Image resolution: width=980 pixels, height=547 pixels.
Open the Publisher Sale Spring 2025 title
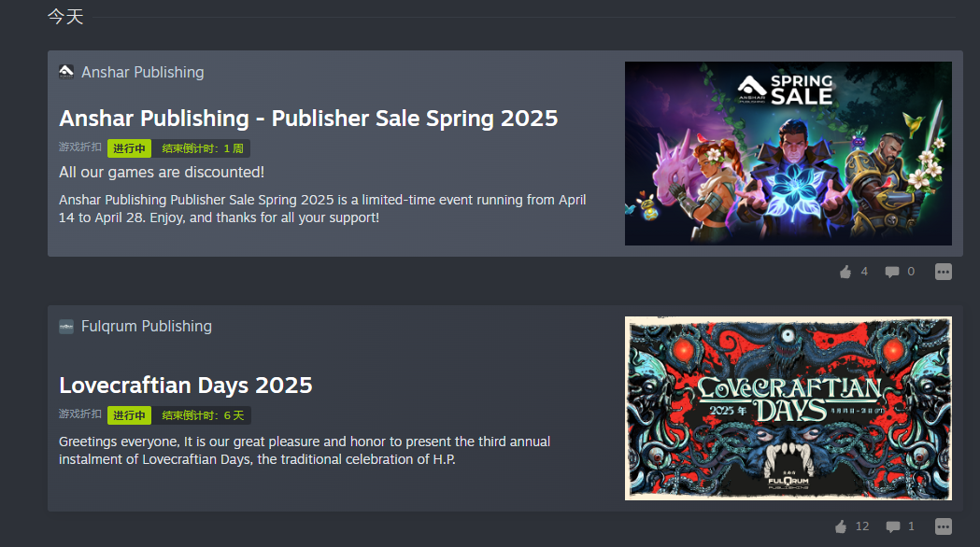308,119
